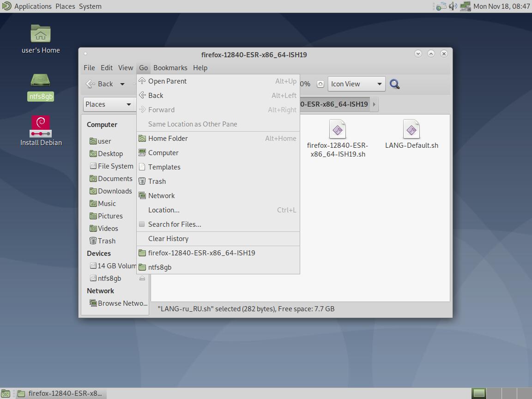532x399 pixels.
Task: Launch the Install Debian desktop icon
Action: pyautogui.click(x=41, y=131)
